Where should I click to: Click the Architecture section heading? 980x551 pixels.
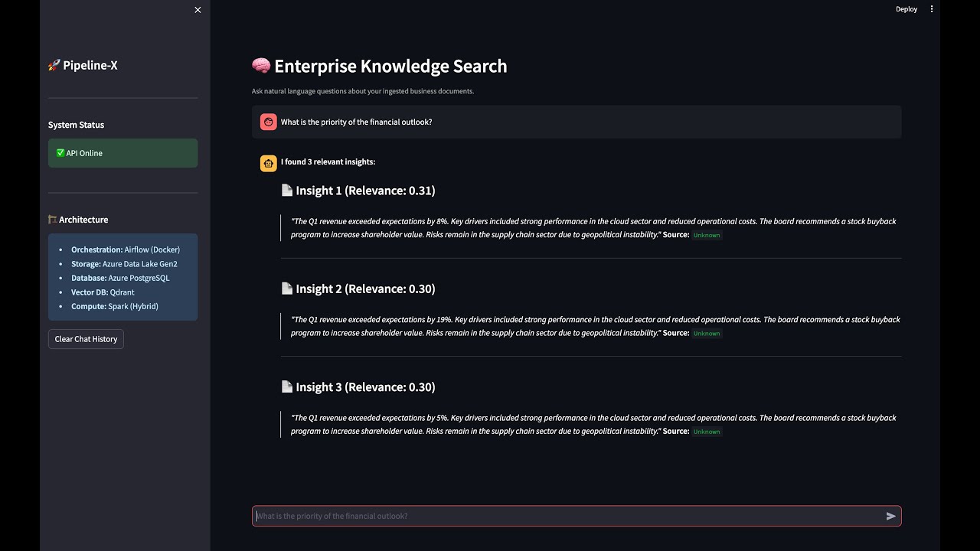pos(83,220)
